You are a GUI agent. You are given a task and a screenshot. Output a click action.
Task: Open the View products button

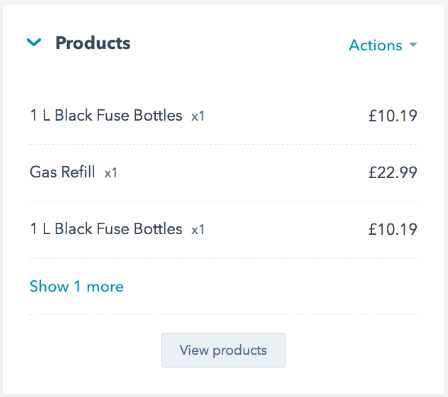coord(223,350)
